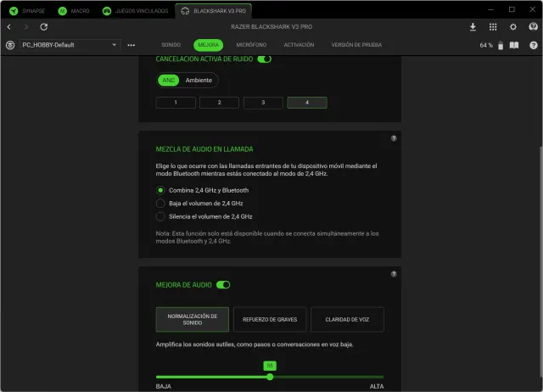Viewport: 543px width, 392px height.
Task: Set ANC level to 1
Action: pos(176,103)
